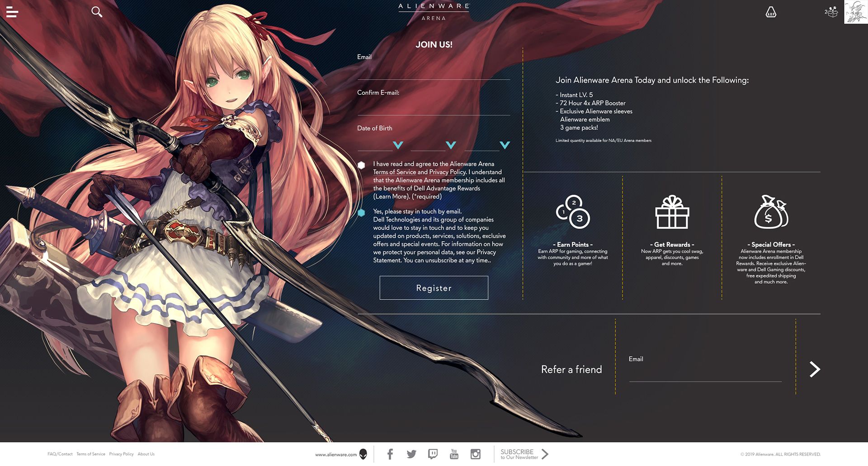Viewport: 868px width, 466px height.
Task: Click the Special Offers heading text
Action: (771, 244)
